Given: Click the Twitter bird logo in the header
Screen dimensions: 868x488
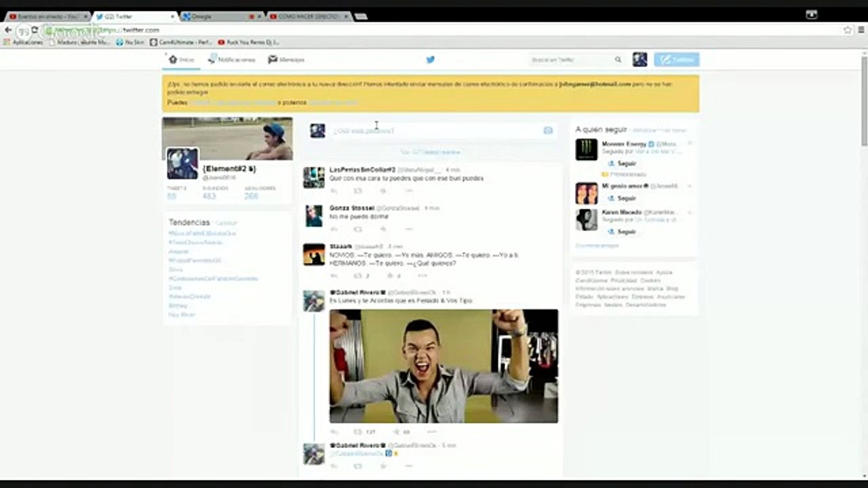Looking at the screenshot, I should pos(430,60).
